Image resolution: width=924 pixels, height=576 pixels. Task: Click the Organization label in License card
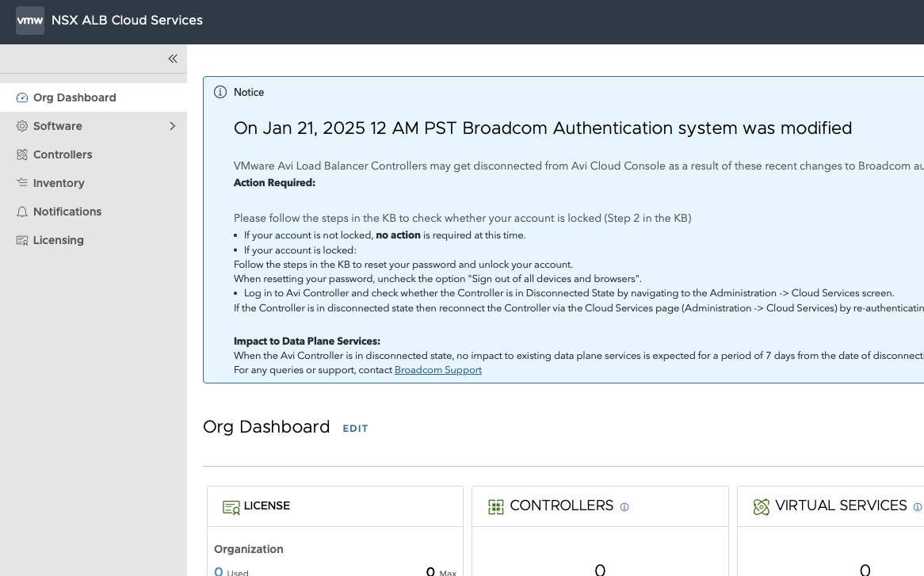click(x=249, y=549)
